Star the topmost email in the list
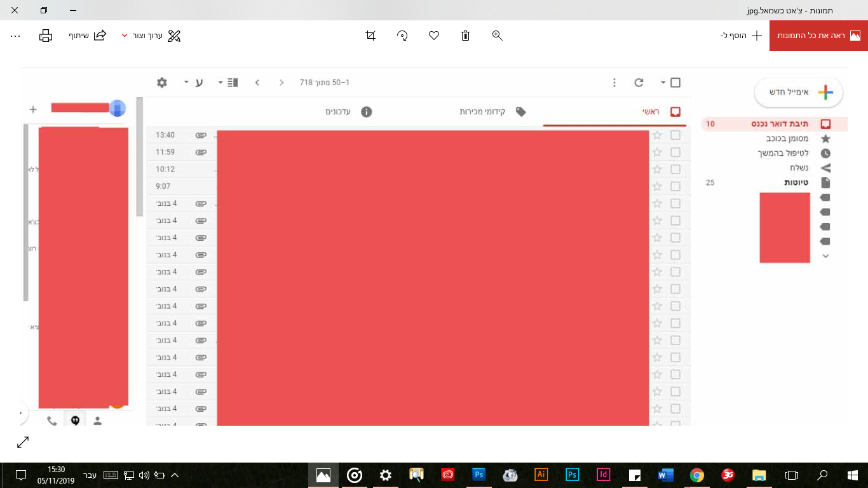This screenshot has width=868, height=488. coord(658,135)
